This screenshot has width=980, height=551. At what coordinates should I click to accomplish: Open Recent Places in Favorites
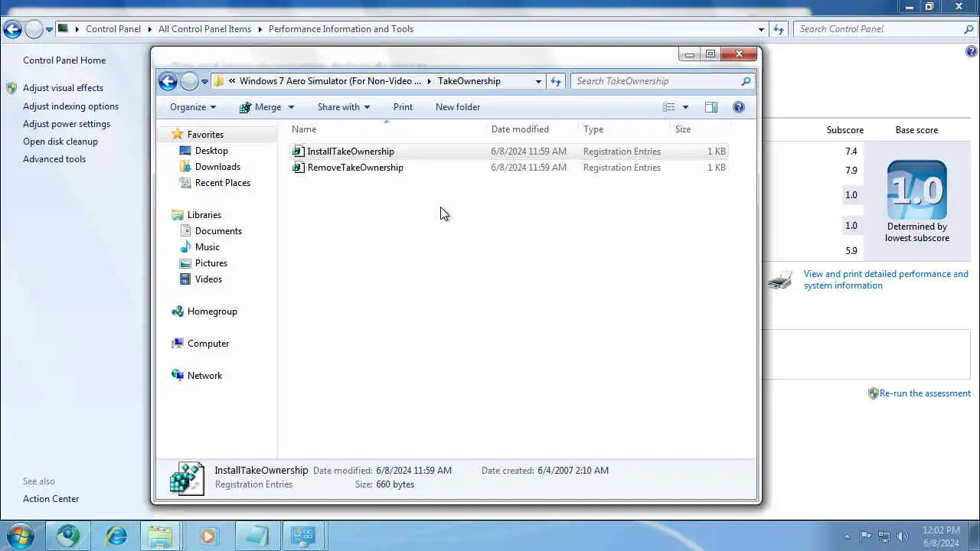click(222, 183)
